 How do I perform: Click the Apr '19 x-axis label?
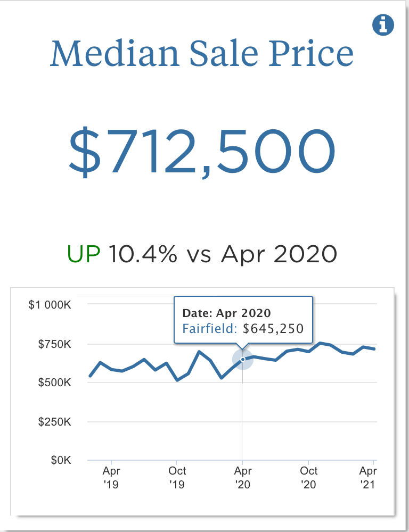(111, 477)
